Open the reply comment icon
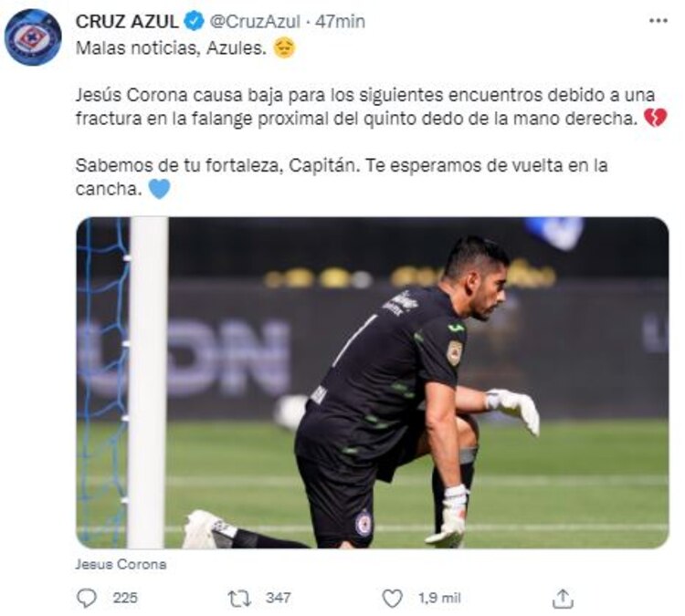 [x=87, y=598]
